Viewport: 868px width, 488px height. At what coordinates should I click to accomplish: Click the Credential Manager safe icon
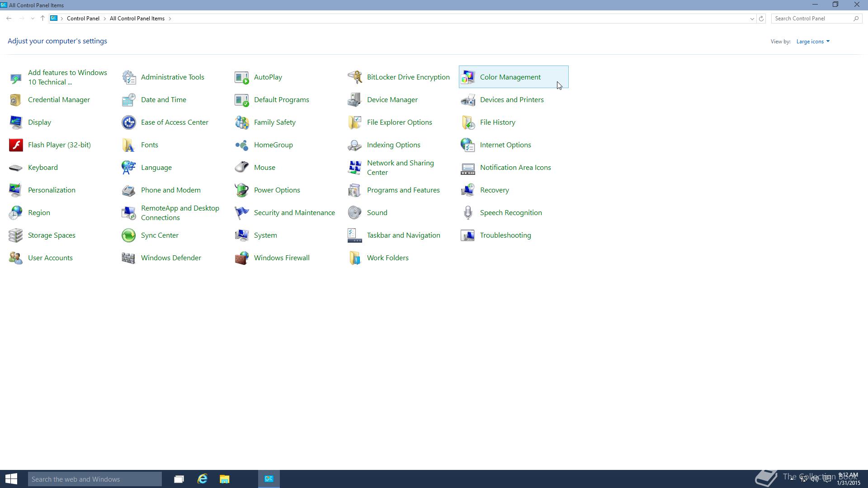(16, 100)
